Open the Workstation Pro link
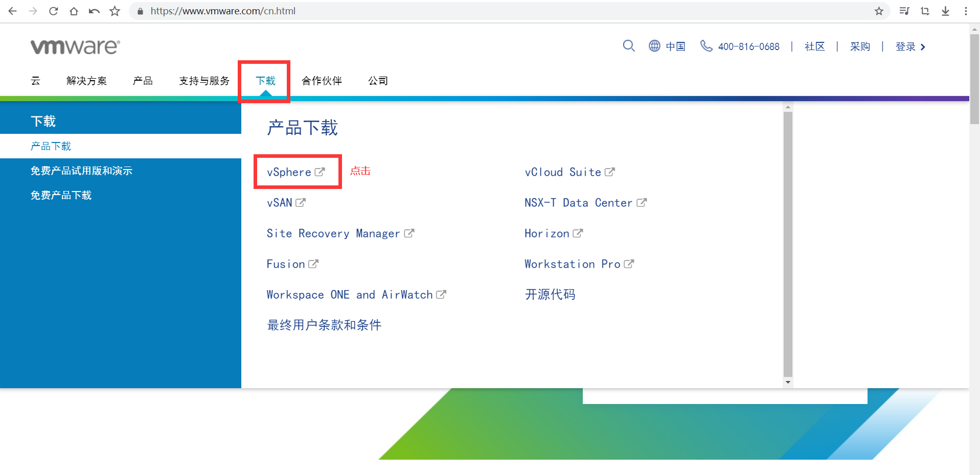 tap(573, 264)
